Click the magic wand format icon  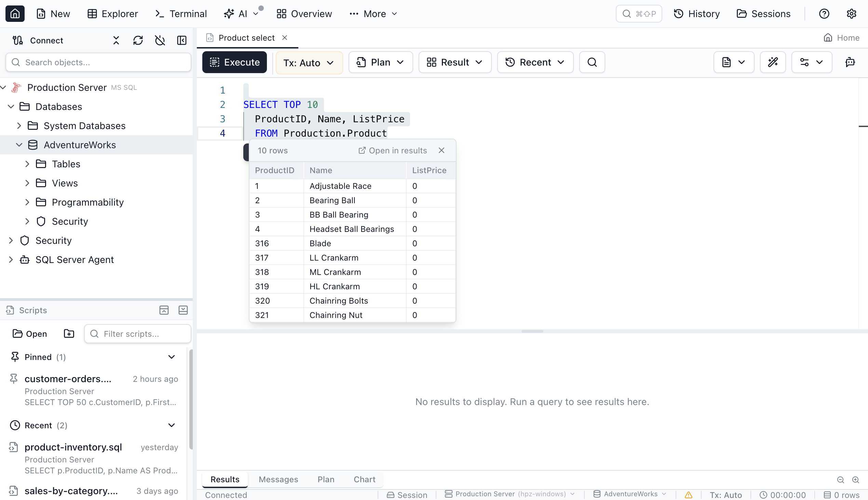pos(773,62)
